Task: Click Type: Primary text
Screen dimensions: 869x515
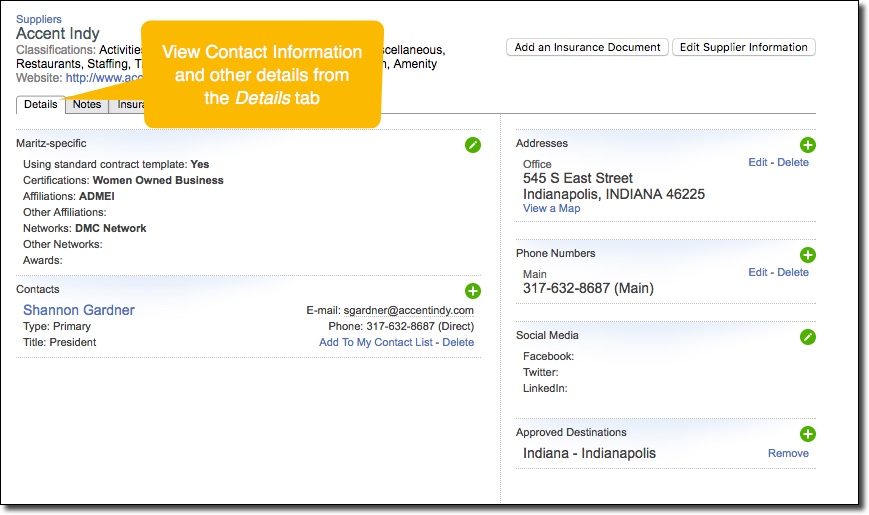Action: [57, 327]
